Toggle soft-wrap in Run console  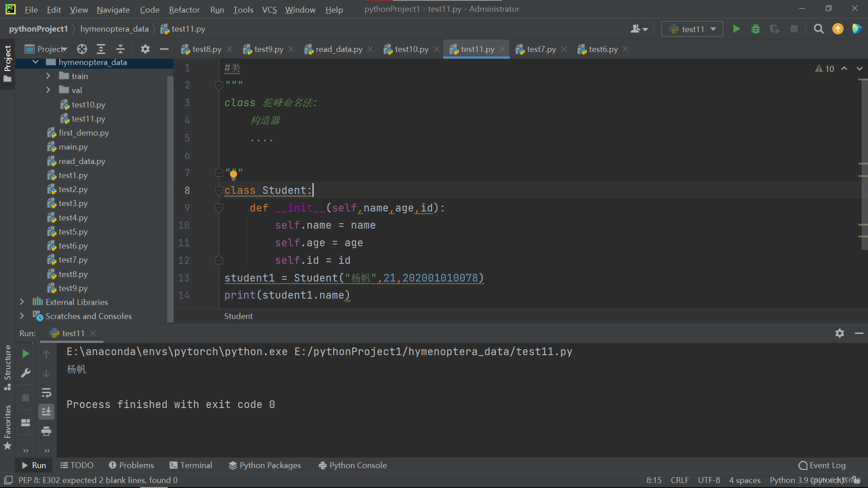click(46, 392)
